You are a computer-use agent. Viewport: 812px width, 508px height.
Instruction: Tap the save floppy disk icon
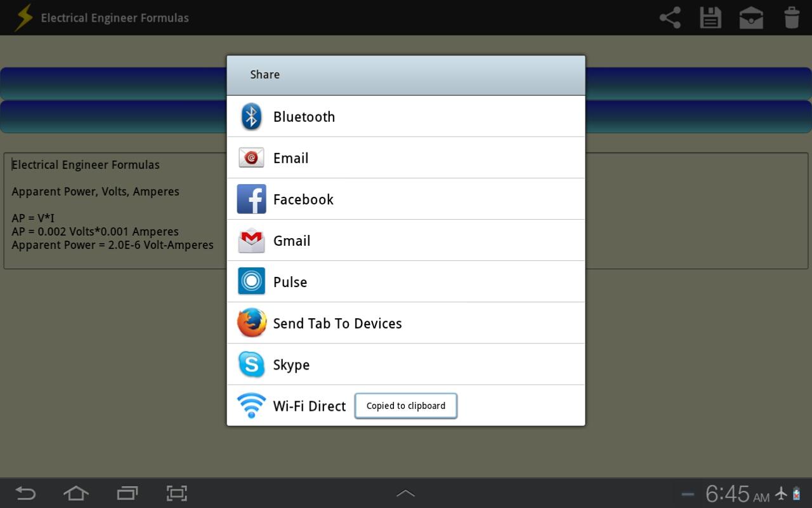pos(710,18)
